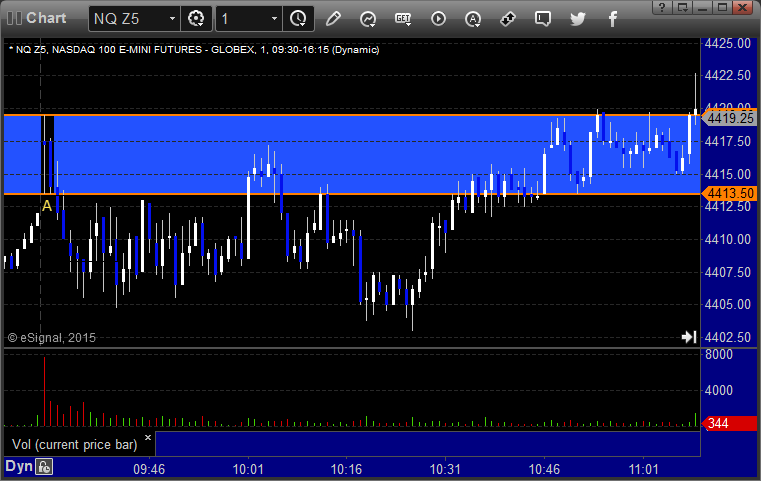Select the yellow A marker on chart
The image size is (761, 481).
point(47,206)
